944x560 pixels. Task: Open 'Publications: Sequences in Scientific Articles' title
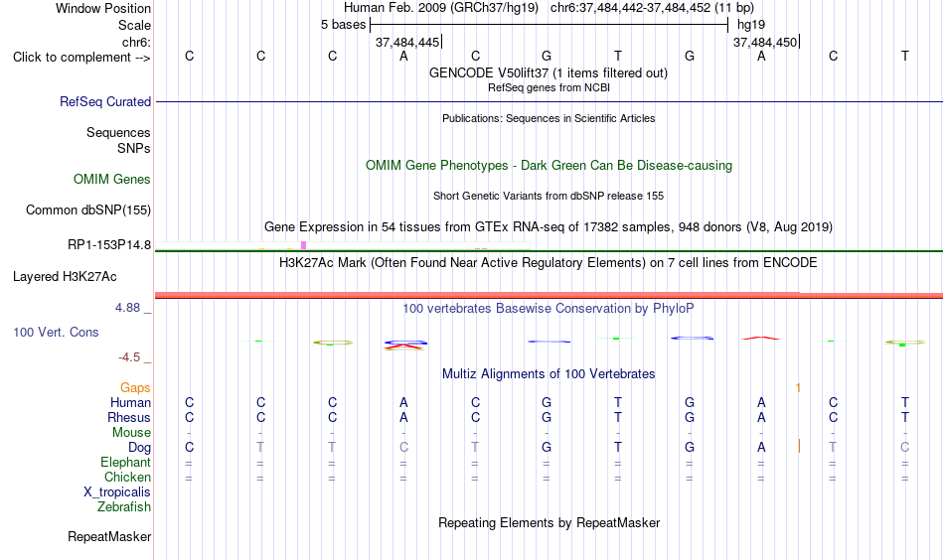[549, 118]
